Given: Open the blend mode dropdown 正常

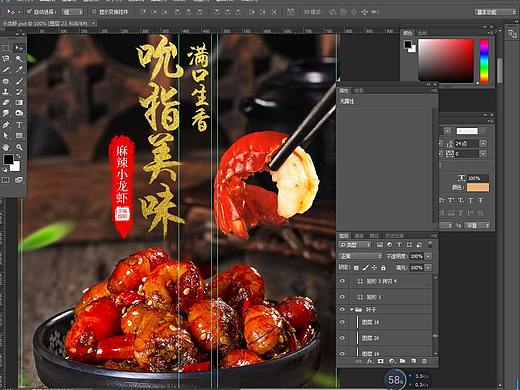Looking at the screenshot, I should pos(360,256).
